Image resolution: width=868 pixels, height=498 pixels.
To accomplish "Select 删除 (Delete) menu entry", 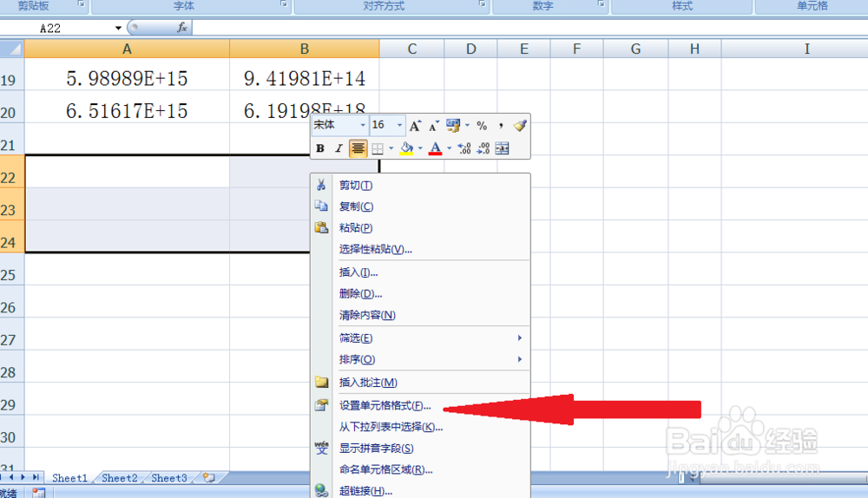I will 420,293.
